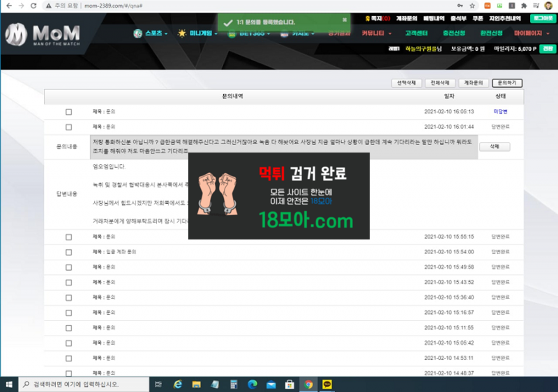Tick the checkbox for the 15:54:00 inquiry
The width and height of the screenshot is (558, 392).
pyautogui.click(x=69, y=252)
